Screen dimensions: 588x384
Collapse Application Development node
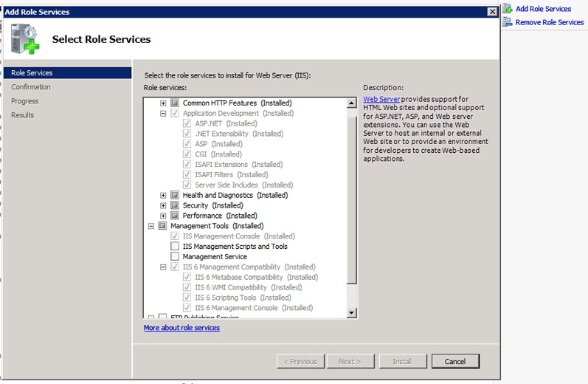pyautogui.click(x=163, y=113)
